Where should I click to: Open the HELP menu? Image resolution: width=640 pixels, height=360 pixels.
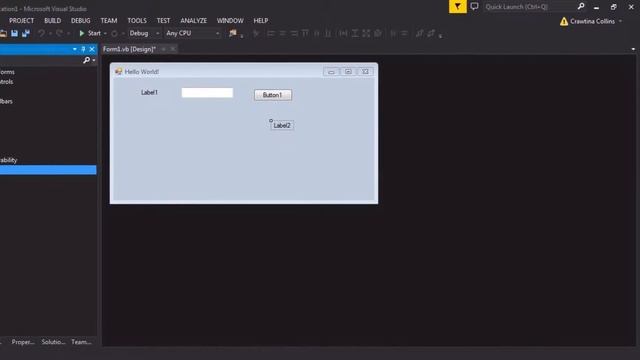pos(261,20)
